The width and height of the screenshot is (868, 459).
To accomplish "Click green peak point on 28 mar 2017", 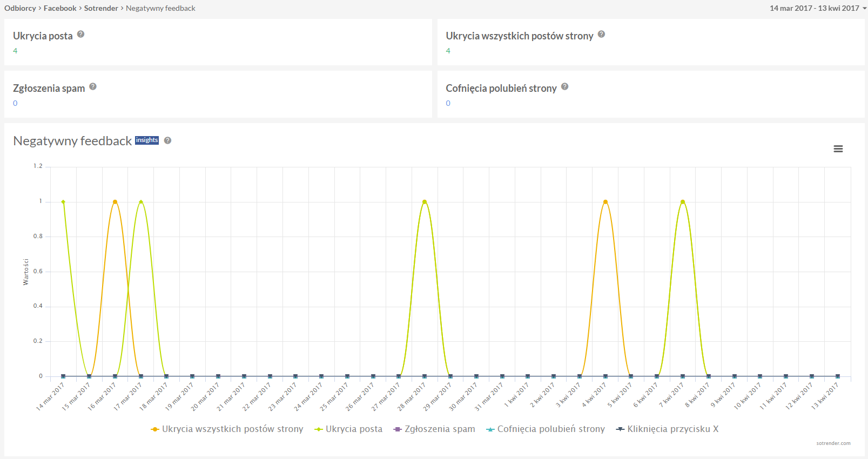I will (425, 202).
